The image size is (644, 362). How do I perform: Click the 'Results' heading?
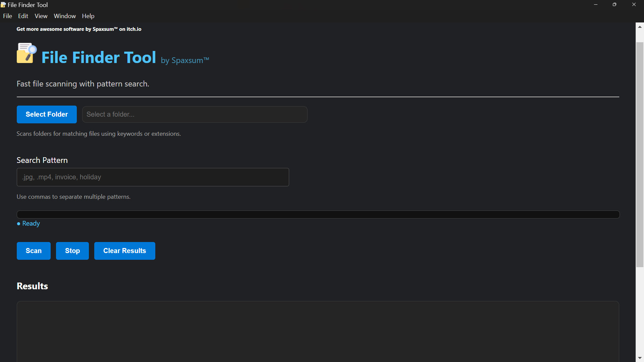tap(32, 286)
